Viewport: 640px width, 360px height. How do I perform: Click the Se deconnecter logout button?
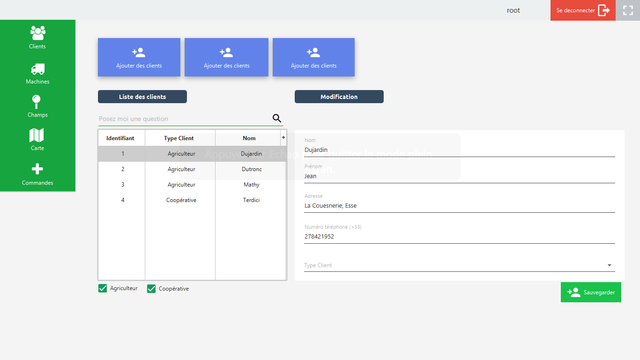tap(582, 10)
